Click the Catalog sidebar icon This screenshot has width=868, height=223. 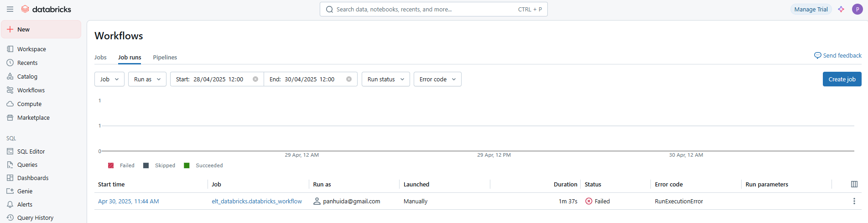[10, 76]
